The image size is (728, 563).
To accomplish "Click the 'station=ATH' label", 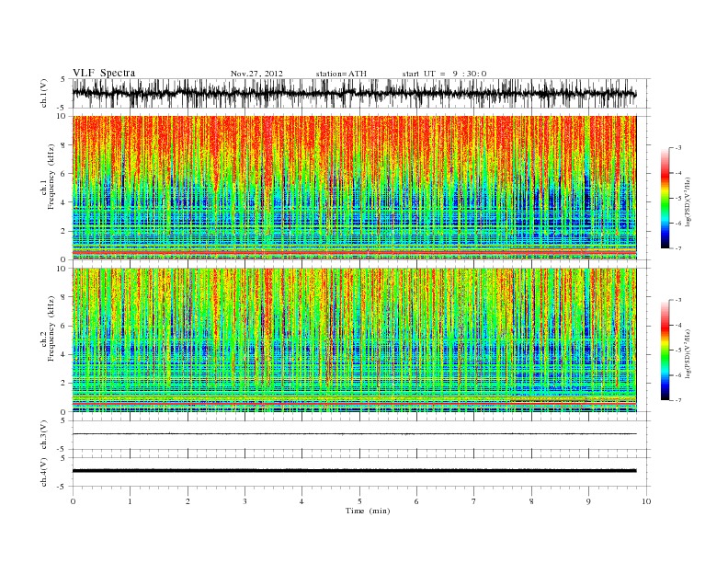I will coord(341,74).
